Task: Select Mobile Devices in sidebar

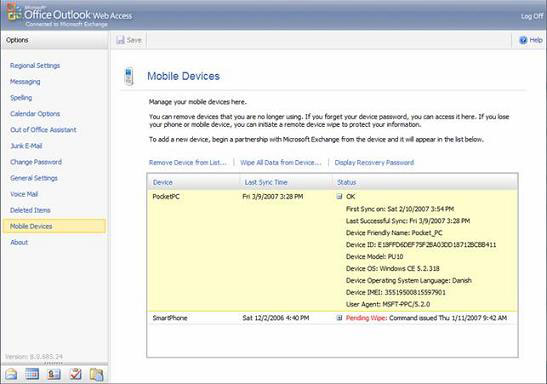Action: tap(54, 226)
